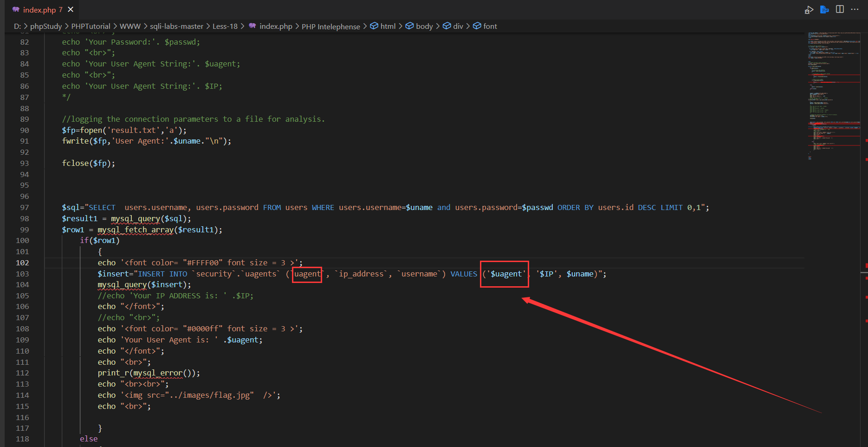Open the html symbol breadcrumb
868x447 pixels.
383,26
